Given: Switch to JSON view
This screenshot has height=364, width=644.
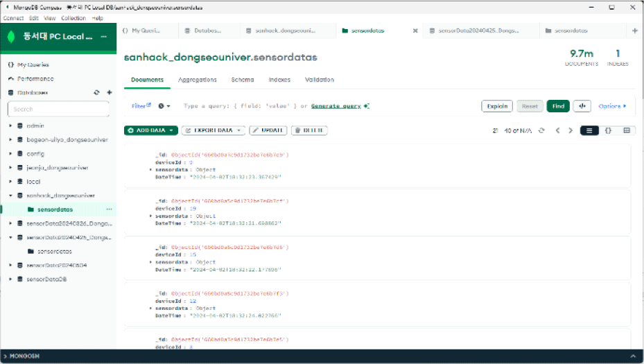Looking at the screenshot, I should 608,130.
